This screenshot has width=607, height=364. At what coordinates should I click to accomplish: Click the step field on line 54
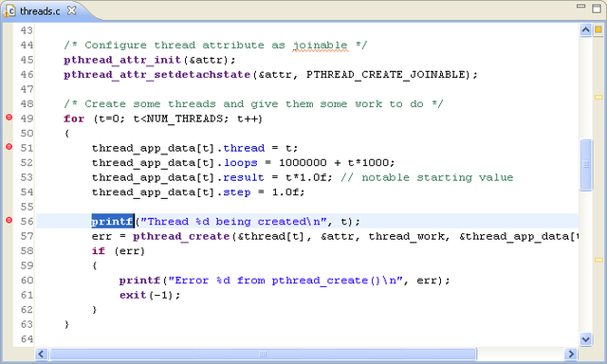(x=237, y=192)
